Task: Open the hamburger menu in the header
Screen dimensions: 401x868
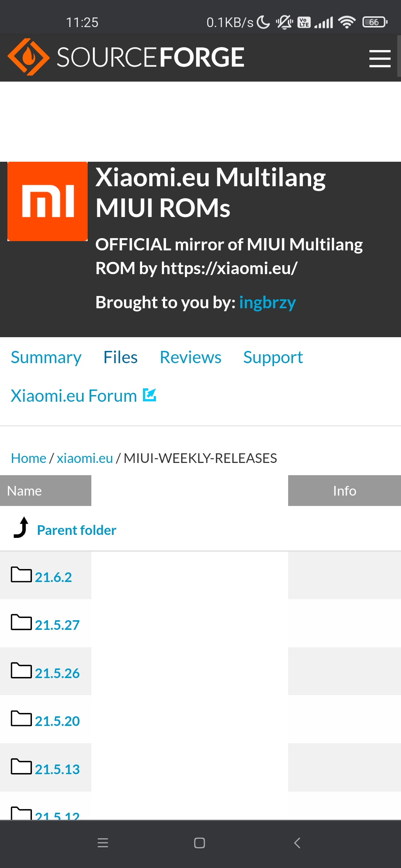Action: (380, 59)
